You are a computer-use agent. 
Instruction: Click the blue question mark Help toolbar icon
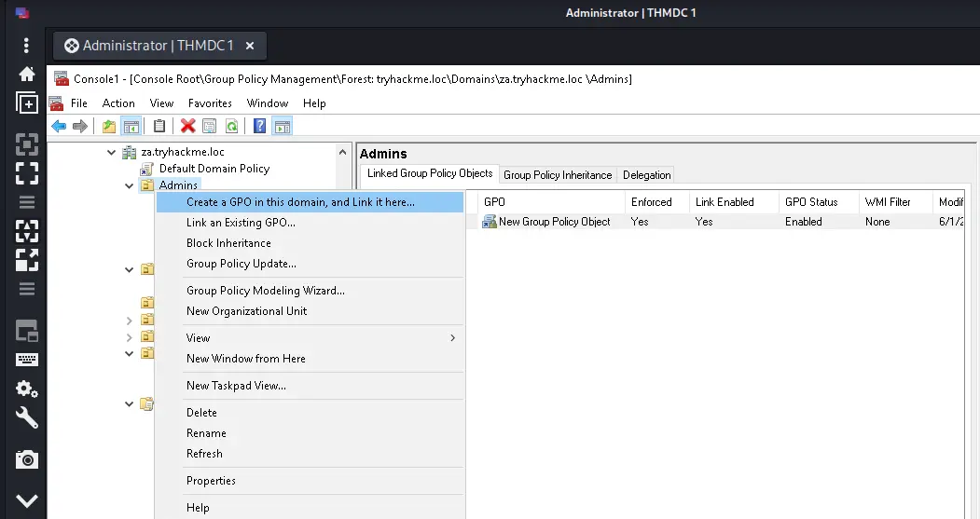259,126
